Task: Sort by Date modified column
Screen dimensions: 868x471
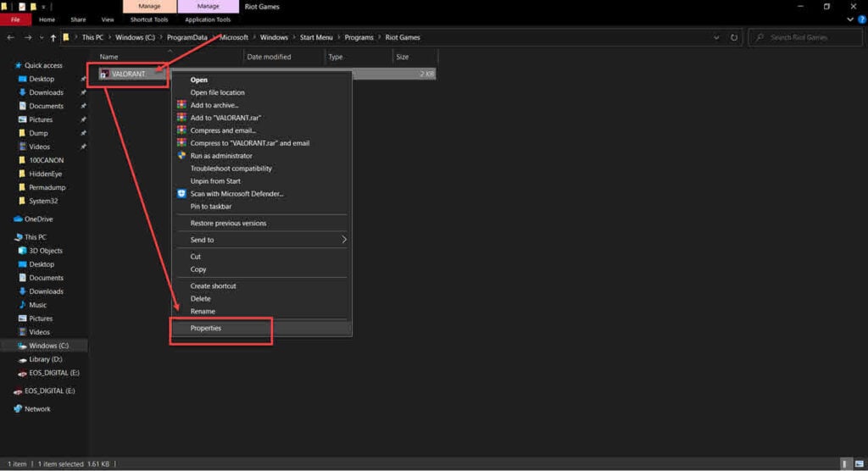Action: [269, 57]
